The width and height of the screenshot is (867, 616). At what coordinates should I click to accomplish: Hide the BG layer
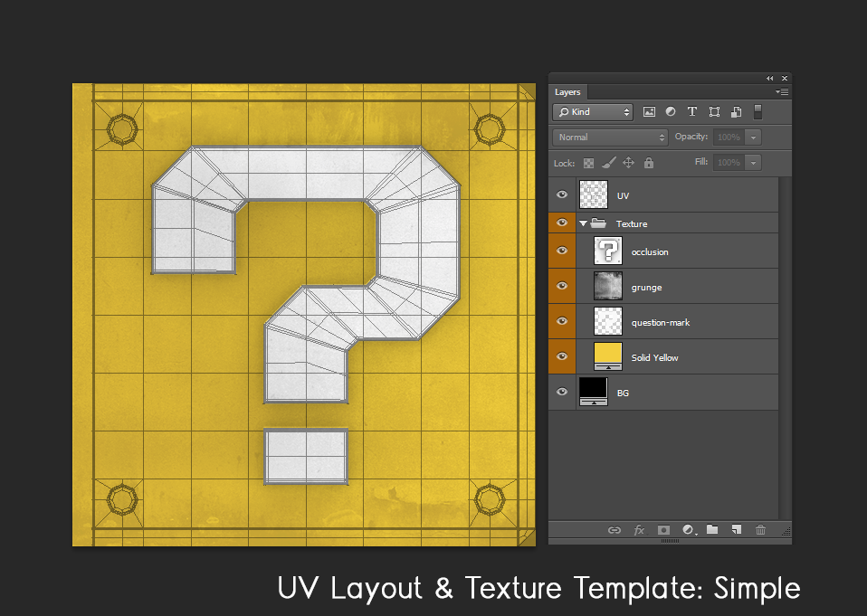[562, 393]
